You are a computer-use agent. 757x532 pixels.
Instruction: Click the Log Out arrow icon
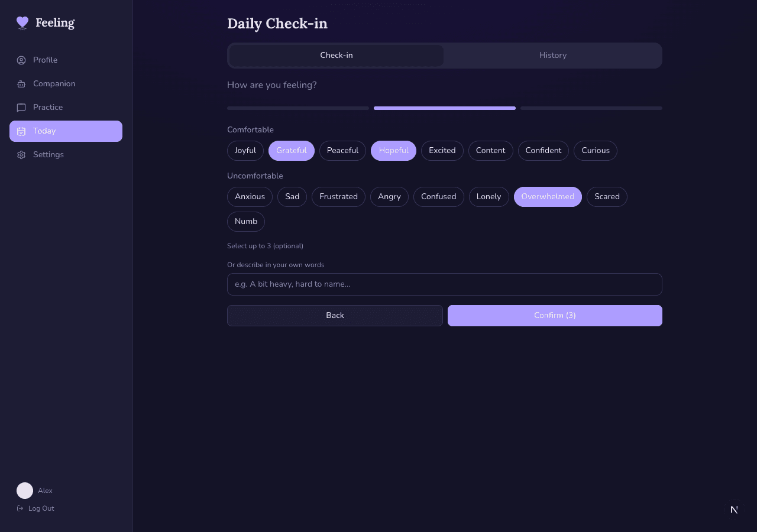pos(20,508)
